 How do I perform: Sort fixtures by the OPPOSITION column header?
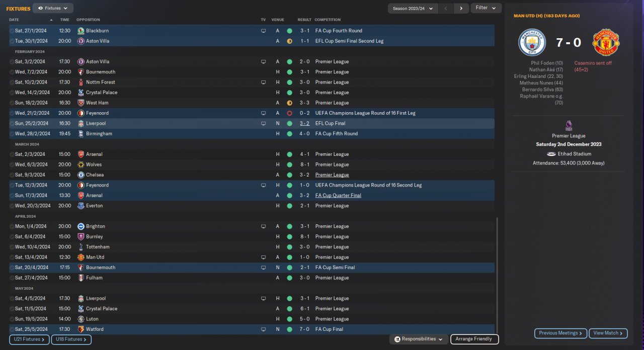point(88,20)
